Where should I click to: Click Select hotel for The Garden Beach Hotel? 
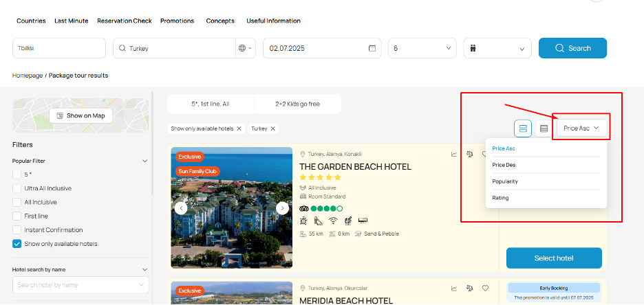(554, 258)
